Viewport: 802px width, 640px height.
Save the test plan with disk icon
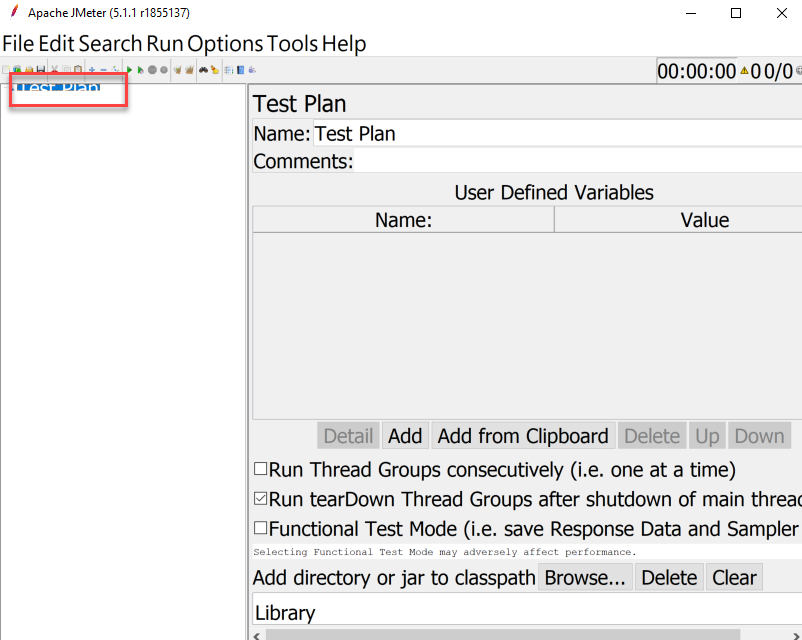coord(39,69)
